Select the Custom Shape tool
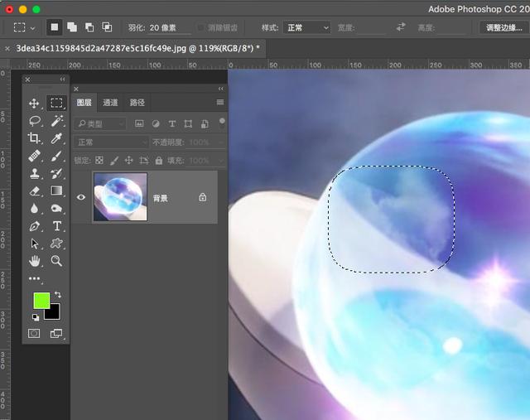Image resolution: width=530 pixels, height=420 pixels. coord(56,244)
